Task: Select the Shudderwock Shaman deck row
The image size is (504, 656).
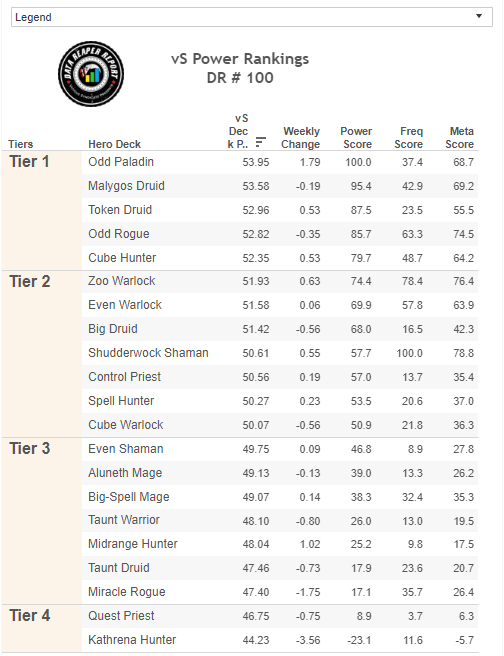Action: 280,353
